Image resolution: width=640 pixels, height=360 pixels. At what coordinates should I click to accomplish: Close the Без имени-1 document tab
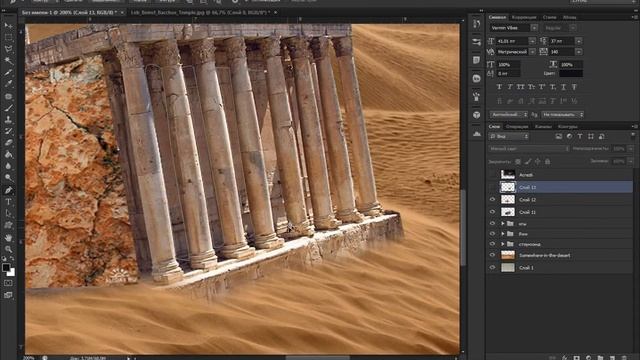click(x=122, y=13)
